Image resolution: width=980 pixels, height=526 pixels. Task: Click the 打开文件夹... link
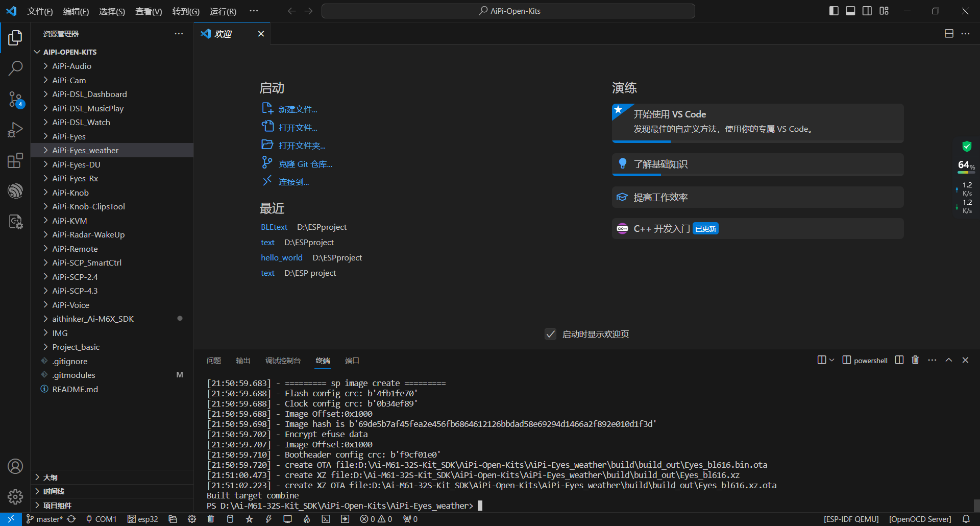click(x=302, y=146)
